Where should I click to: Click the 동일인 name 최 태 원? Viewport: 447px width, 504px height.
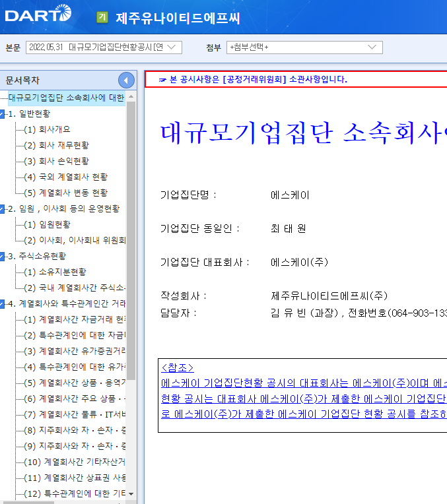(x=289, y=228)
